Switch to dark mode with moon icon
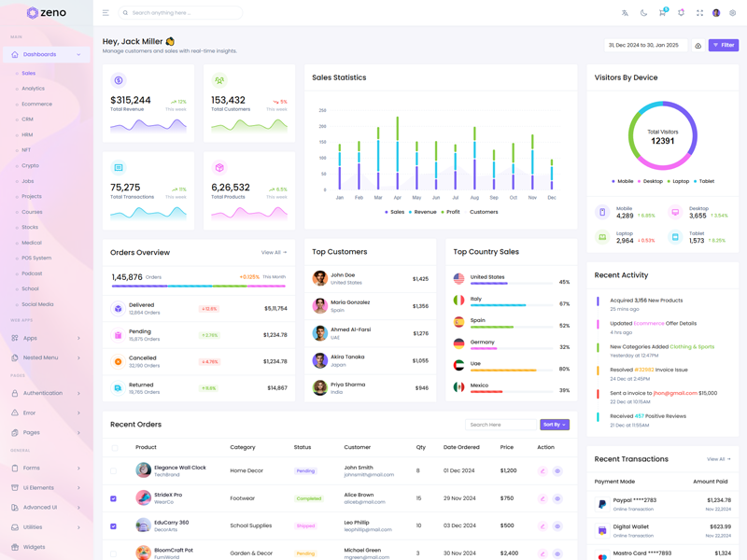Image resolution: width=747 pixels, height=560 pixels. [x=643, y=13]
